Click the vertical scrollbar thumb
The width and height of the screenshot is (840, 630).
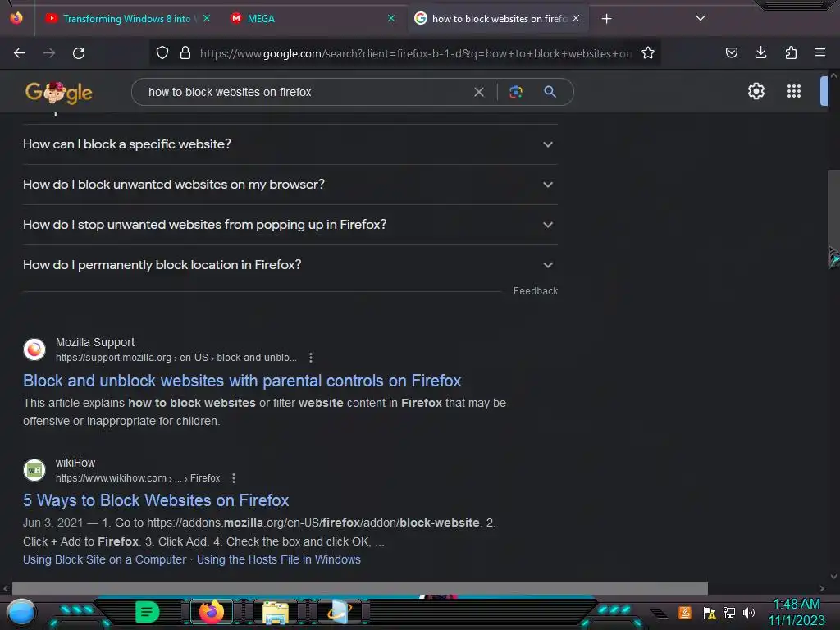833,220
